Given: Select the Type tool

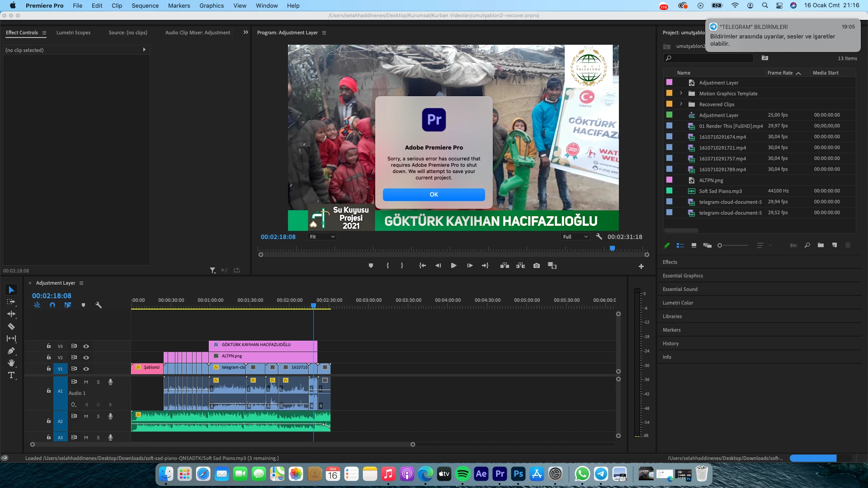Looking at the screenshot, I should coord(11,375).
